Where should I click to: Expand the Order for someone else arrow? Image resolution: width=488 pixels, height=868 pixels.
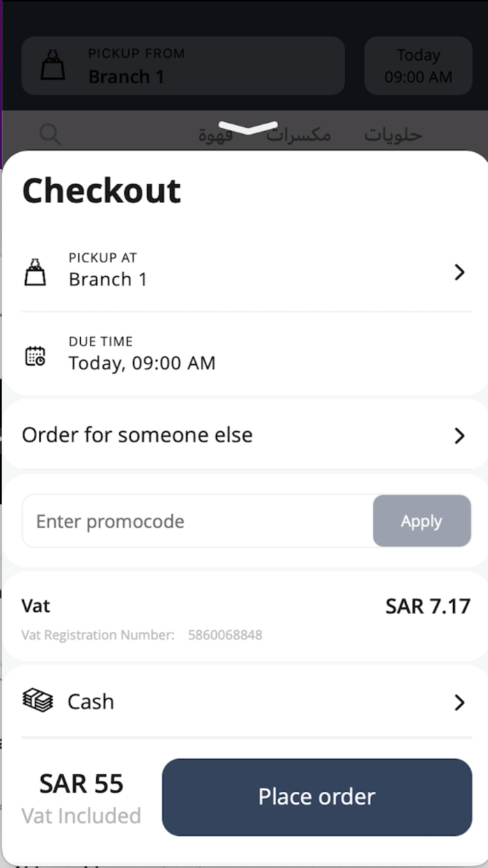point(459,436)
